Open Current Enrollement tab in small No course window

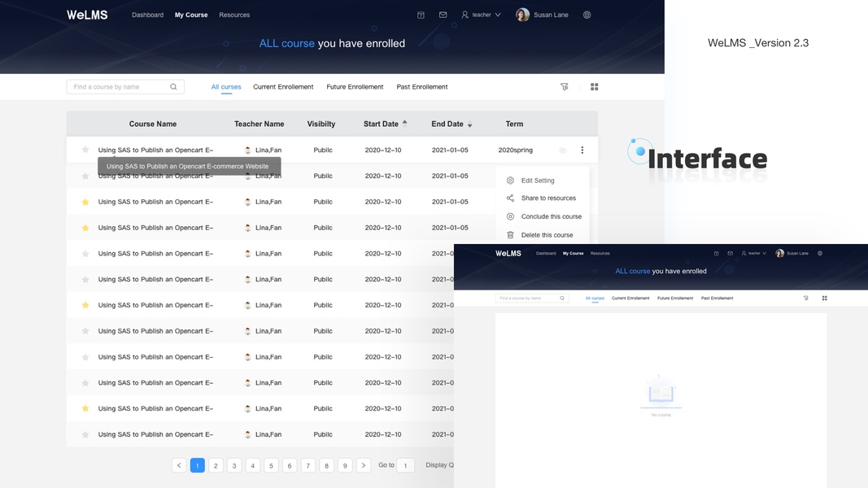coord(630,298)
